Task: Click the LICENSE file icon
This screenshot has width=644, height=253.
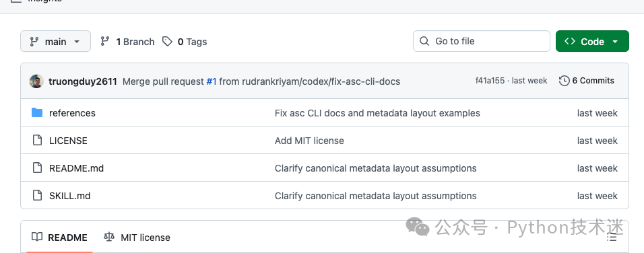Action: [37, 140]
